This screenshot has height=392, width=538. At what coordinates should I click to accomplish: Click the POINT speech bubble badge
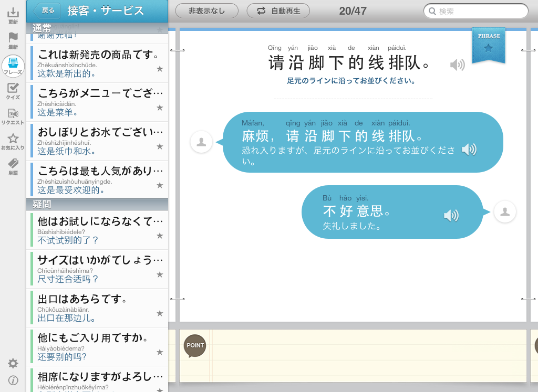tap(195, 346)
